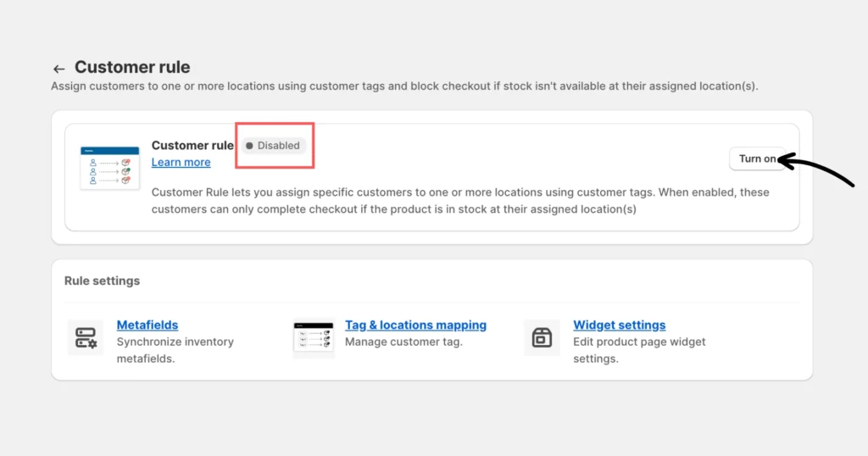Open the Learn more link
This screenshot has width=868, height=456.
pyautogui.click(x=181, y=162)
